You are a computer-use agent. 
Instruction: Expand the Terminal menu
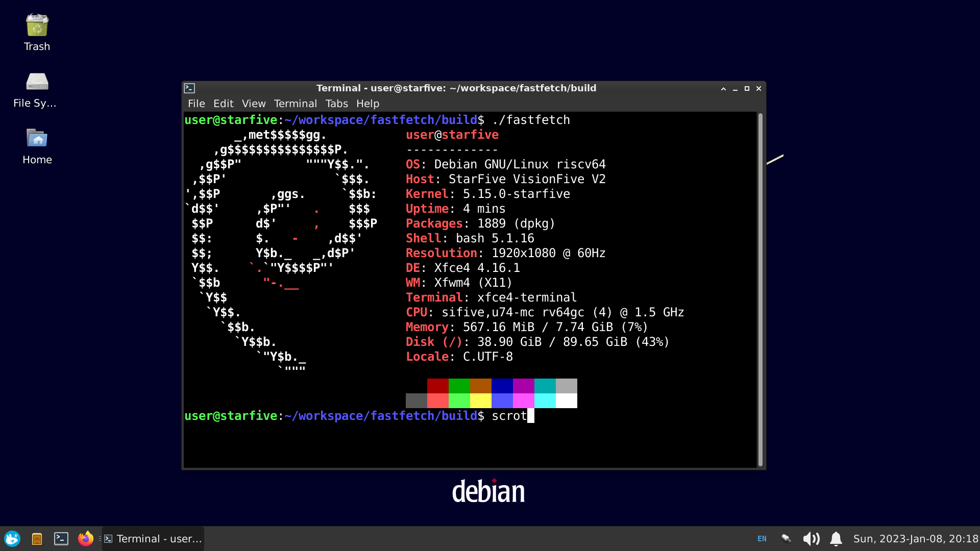(295, 104)
